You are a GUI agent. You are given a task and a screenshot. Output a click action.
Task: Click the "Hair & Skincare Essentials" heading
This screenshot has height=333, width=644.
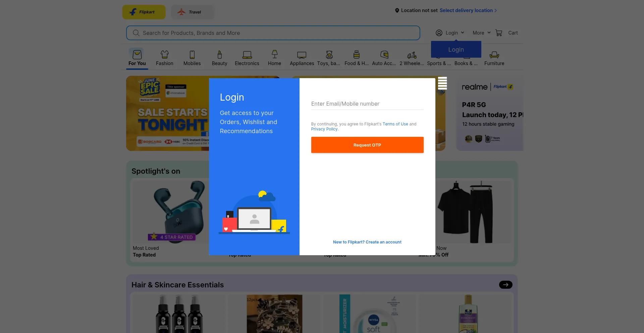[178, 285]
